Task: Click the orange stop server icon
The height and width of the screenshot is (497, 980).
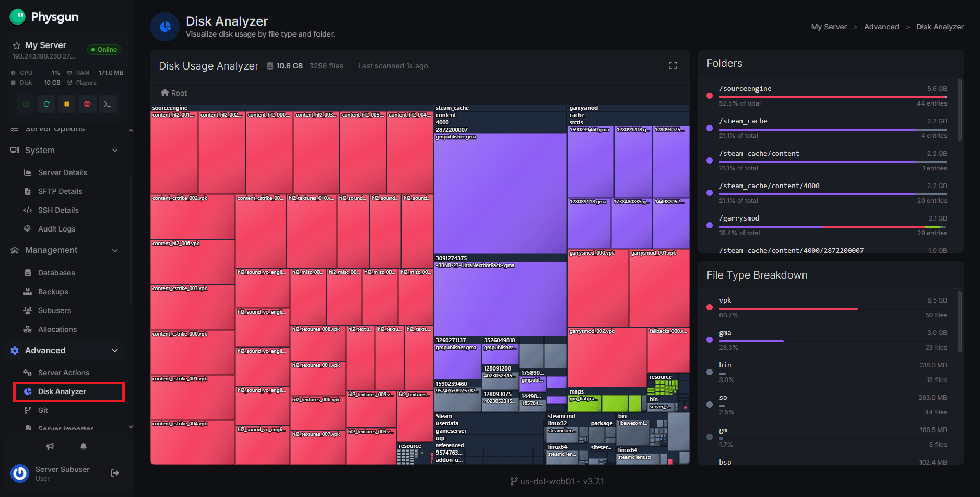Action: [67, 104]
